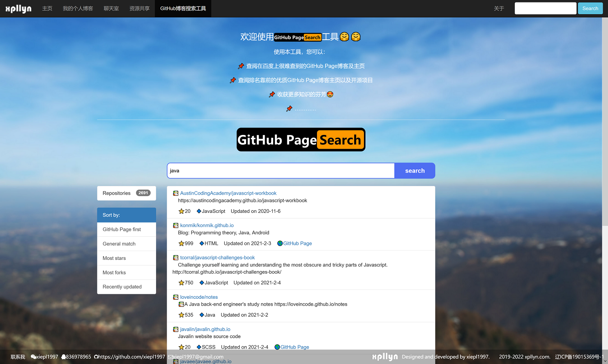The height and width of the screenshot is (364, 608).
Task: Open javalin/javalin.github.io repository link
Action: tap(205, 330)
